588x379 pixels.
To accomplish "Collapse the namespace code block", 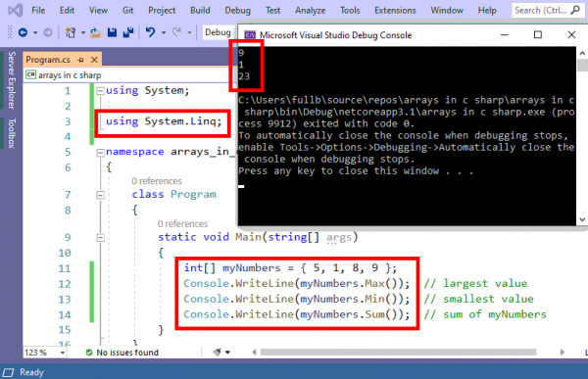I will pyautogui.click(x=100, y=152).
